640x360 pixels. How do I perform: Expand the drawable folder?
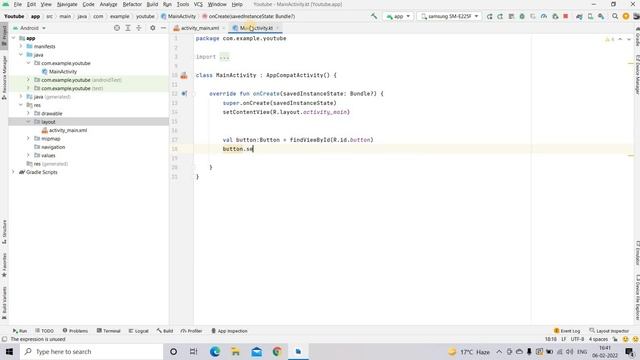click(x=28, y=113)
